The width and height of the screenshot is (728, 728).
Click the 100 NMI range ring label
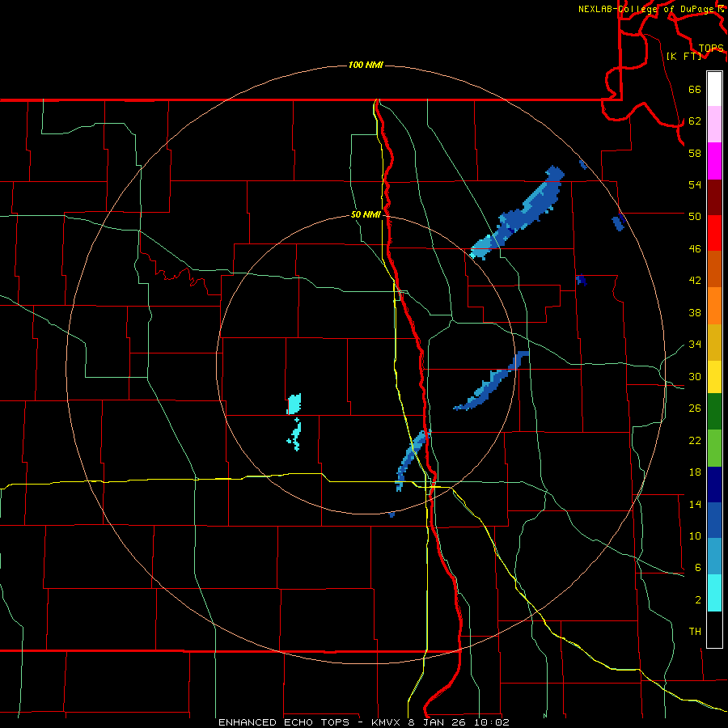[x=366, y=65]
